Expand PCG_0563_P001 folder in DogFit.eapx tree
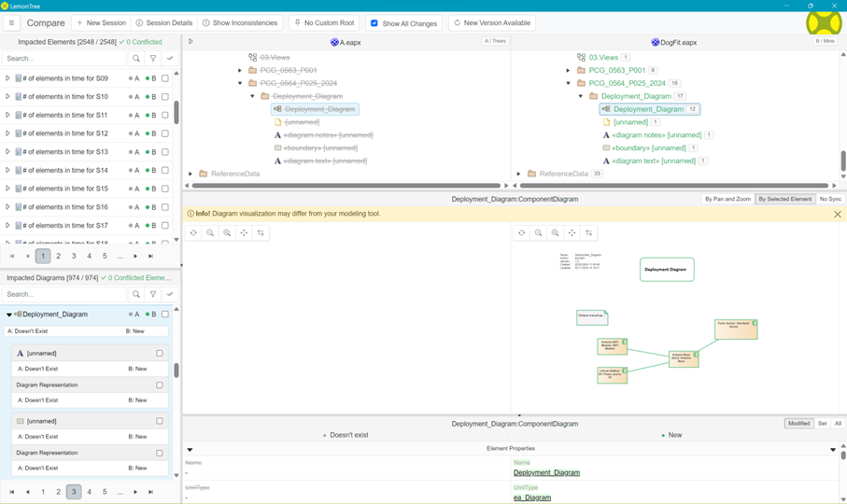Image resolution: width=847 pixels, height=504 pixels. (x=568, y=70)
